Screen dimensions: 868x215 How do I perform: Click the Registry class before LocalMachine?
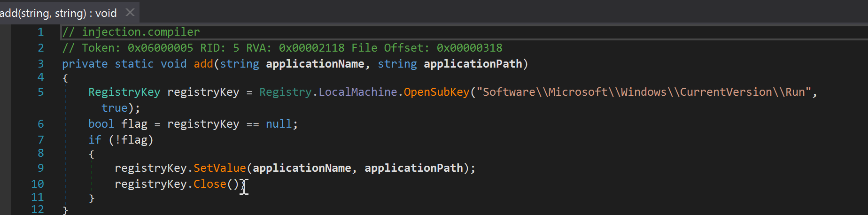tap(285, 92)
